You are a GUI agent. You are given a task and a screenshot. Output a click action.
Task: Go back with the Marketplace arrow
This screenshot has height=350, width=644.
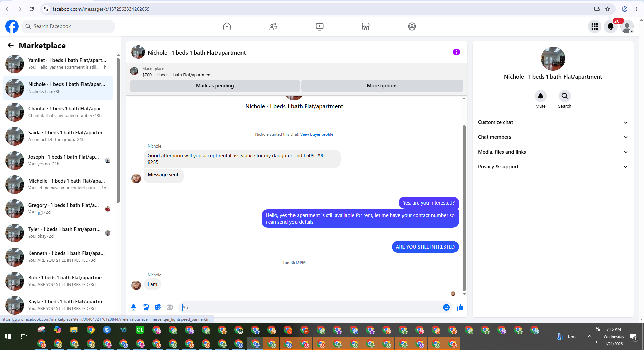click(11, 45)
